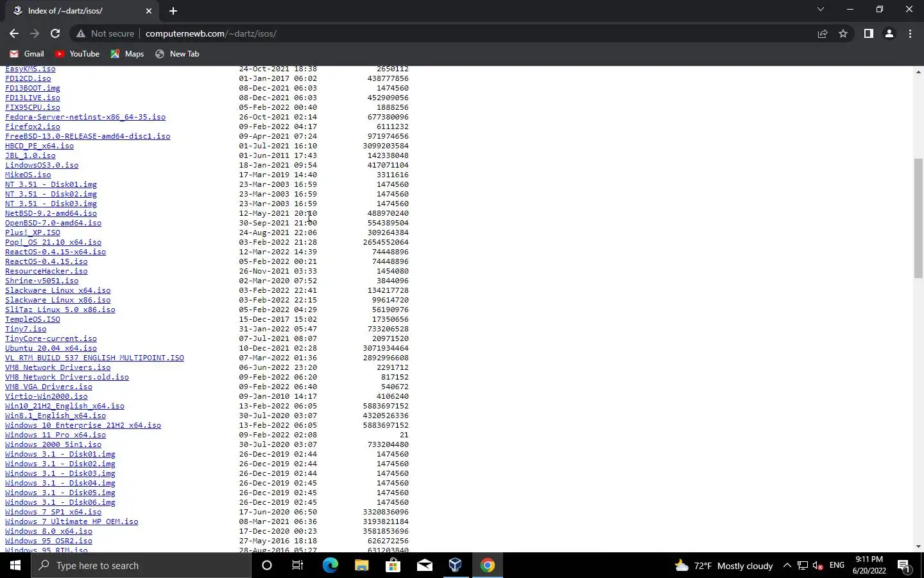Open the Maps bookmark

coord(127,54)
